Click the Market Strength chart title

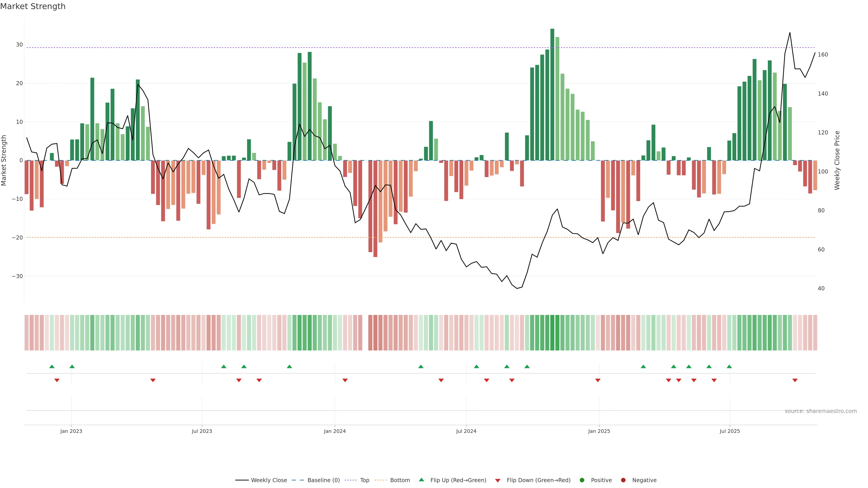[33, 6]
